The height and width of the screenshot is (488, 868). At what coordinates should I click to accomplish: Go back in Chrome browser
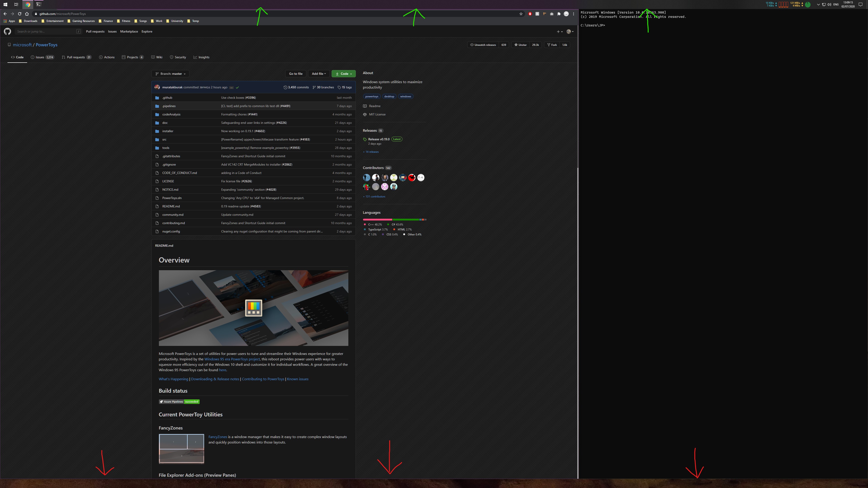(5, 14)
